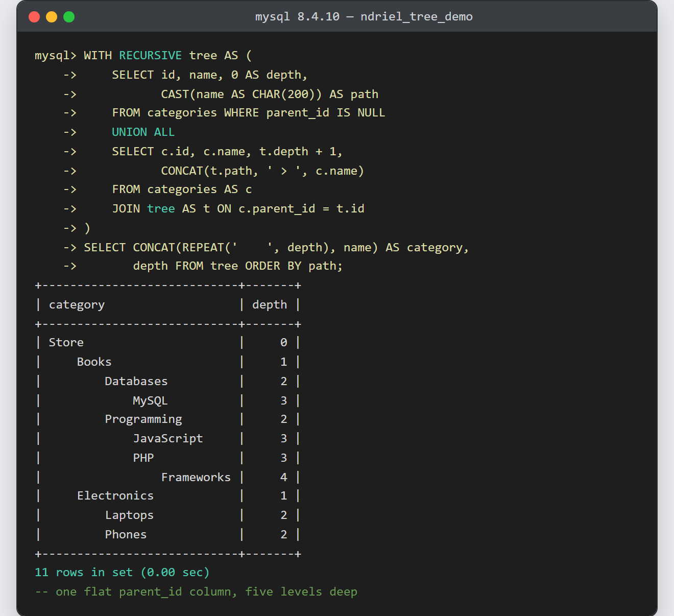Click 'CAST(name AS CHAR(200)) AS path' text
Viewport: 674px width, 616px height.
[270, 94]
